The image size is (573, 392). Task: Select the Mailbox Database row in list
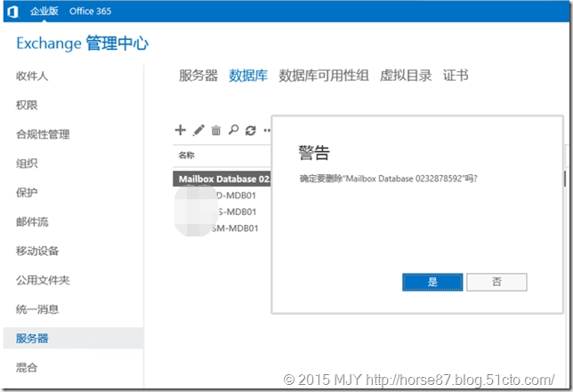click(x=222, y=179)
